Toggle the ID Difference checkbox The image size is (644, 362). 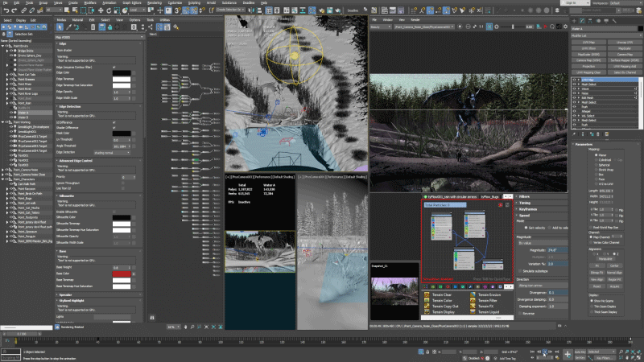click(113, 121)
